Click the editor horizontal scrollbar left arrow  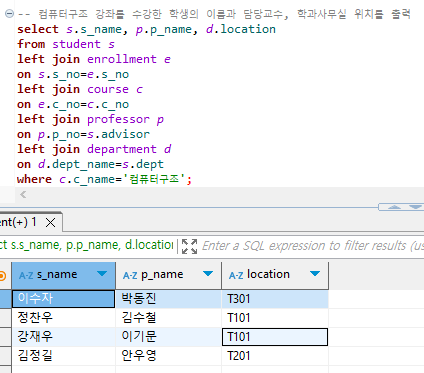(23, 194)
